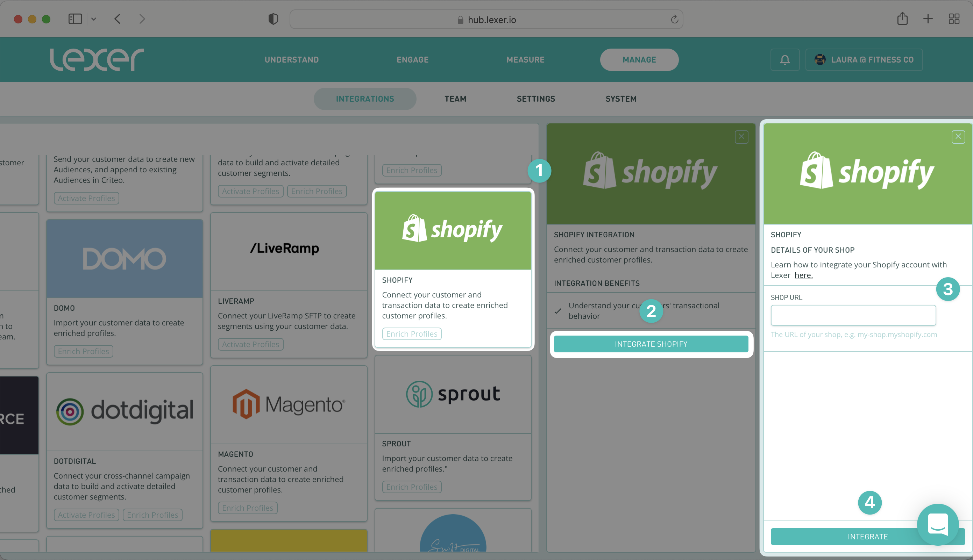The height and width of the screenshot is (560, 973).
Task: Open the Measure section
Action: point(525,60)
